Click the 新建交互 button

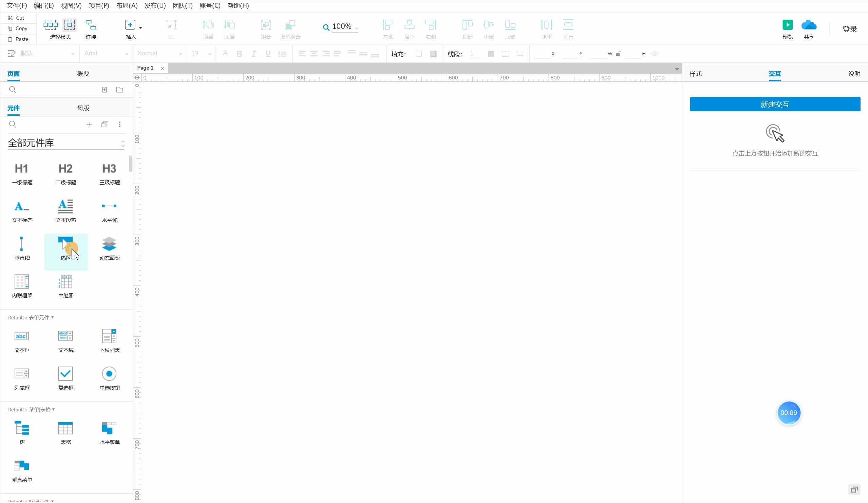(x=775, y=105)
